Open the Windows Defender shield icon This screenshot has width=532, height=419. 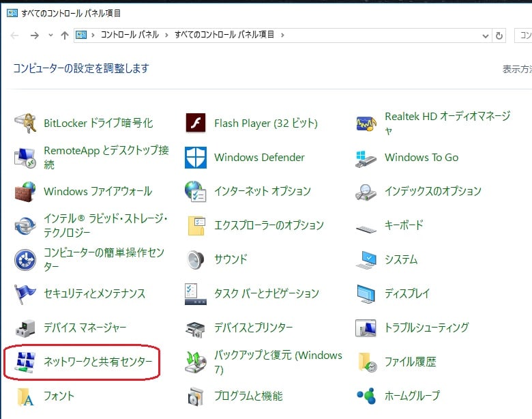pyautogui.click(x=196, y=158)
